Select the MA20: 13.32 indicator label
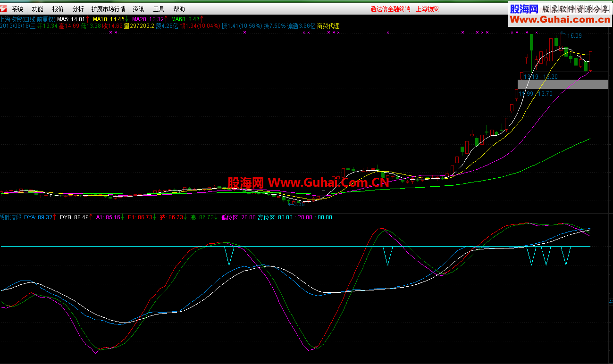This screenshot has width=613, height=364. 148,19
